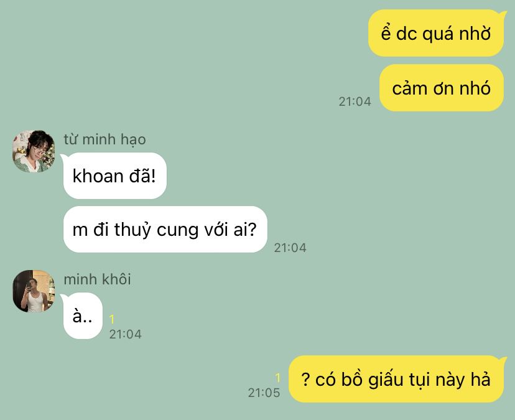Open từ minh hạo's profile avatar
The width and height of the screenshot is (515, 420).
34,151
